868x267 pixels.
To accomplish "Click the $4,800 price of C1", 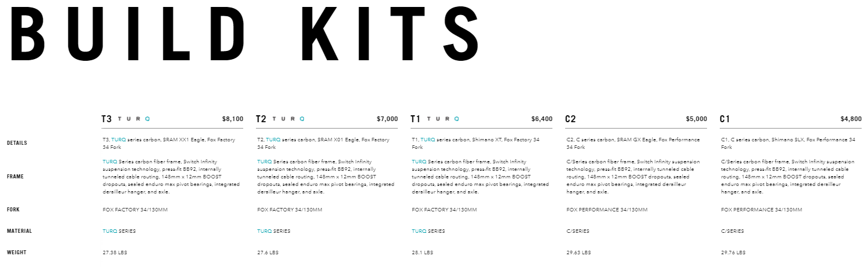I will click(851, 119).
